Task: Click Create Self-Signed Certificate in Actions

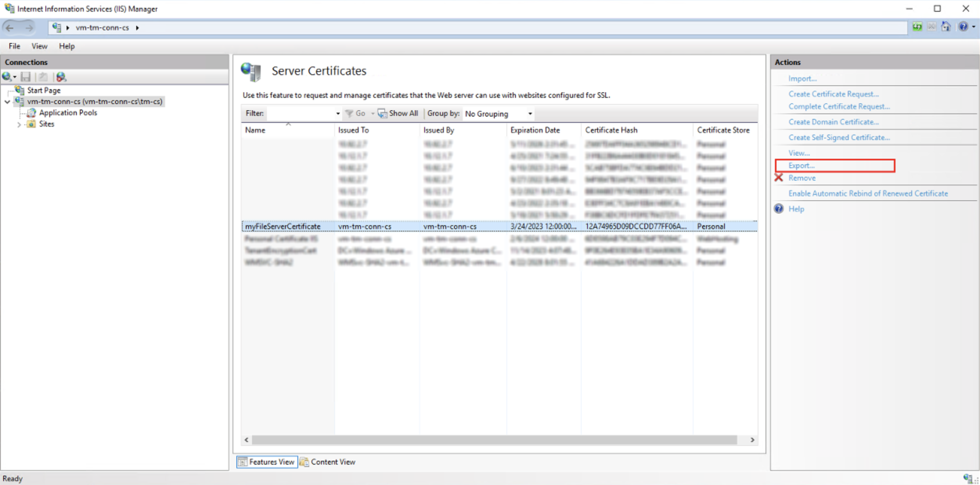Action: pyautogui.click(x=840, y=137)
